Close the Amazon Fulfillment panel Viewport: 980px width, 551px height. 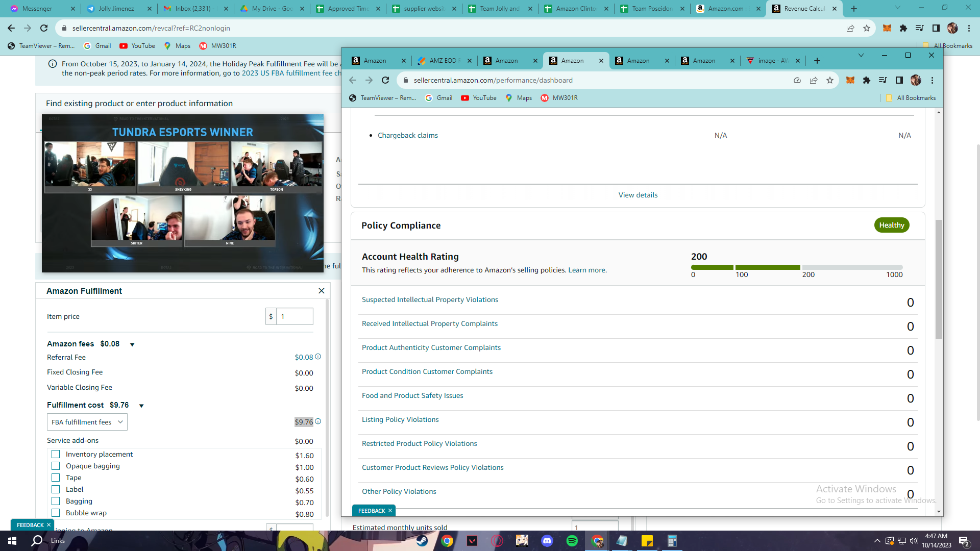tap(322, 291)
